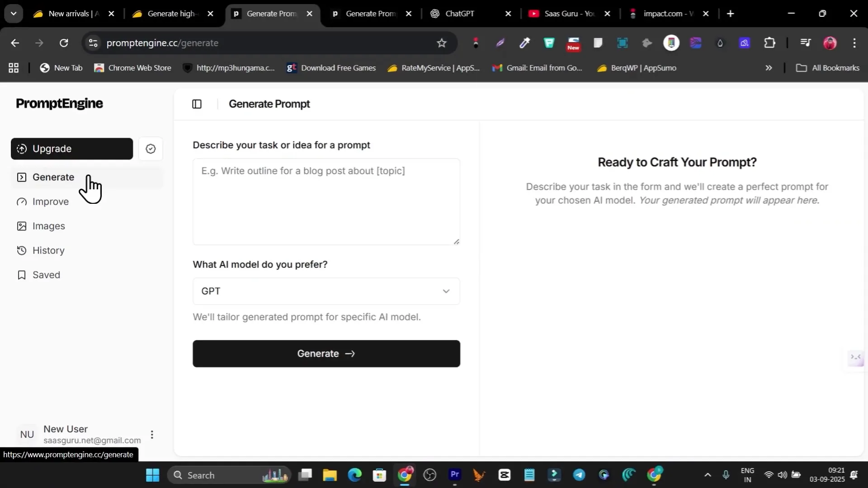This screenshot has width=868, height=488.
Task: Reload the page
Action: [x=64, y=43]
